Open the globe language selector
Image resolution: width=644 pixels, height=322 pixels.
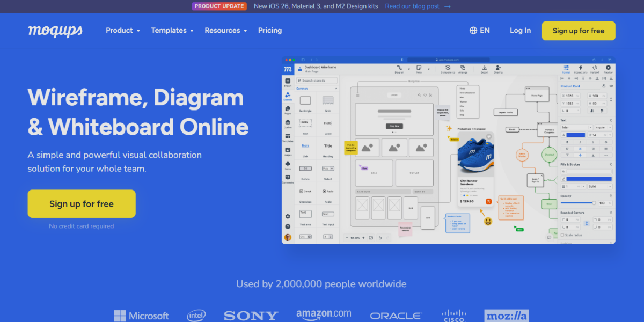[479, 31]
